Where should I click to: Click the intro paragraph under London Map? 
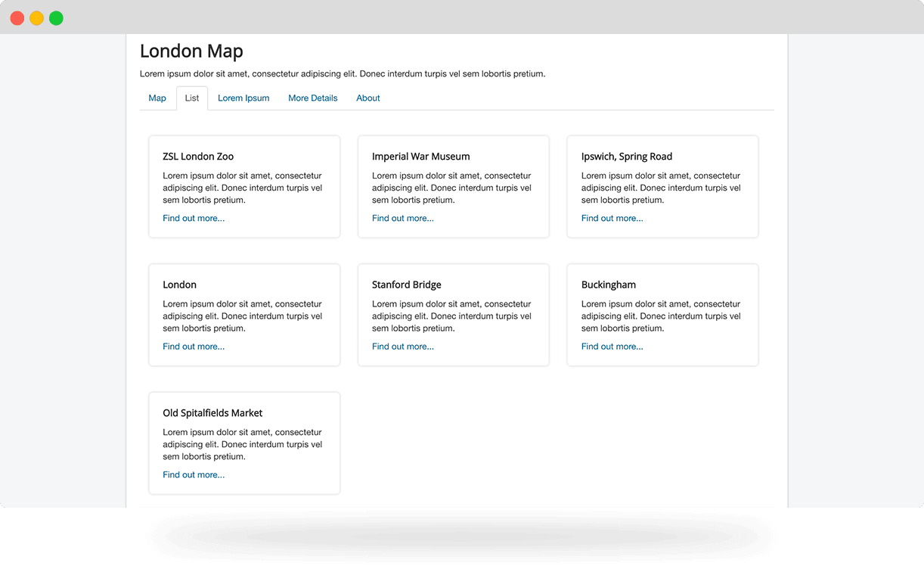click(343, 74)
